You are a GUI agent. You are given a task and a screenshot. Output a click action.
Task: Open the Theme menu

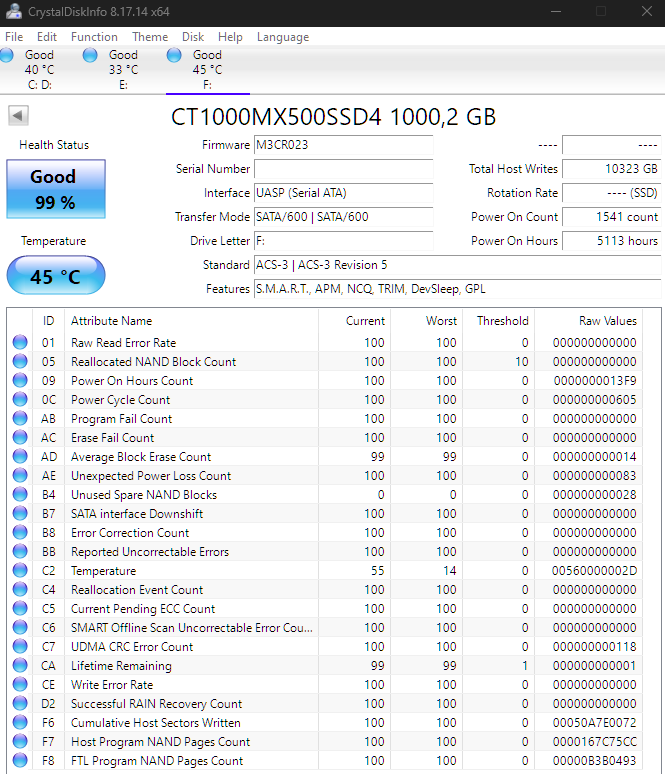[x=150, y=37]
